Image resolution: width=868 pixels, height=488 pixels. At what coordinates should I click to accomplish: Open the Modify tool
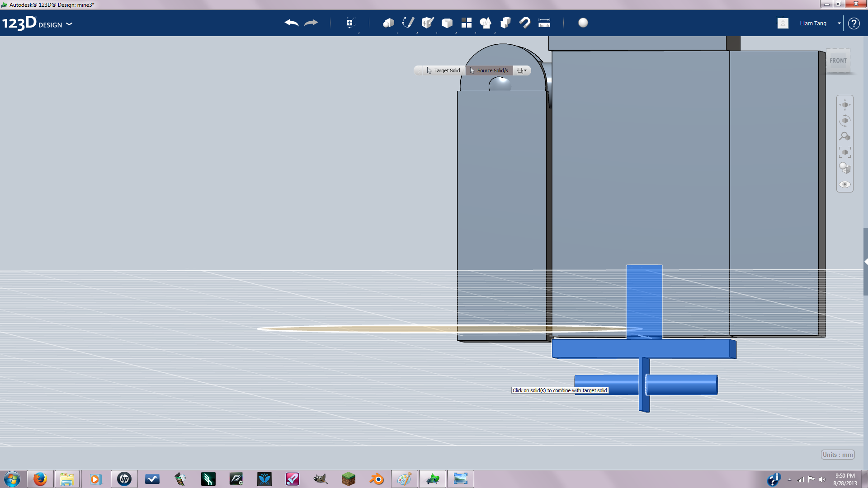pyautogui.click(x=447, y=23)
